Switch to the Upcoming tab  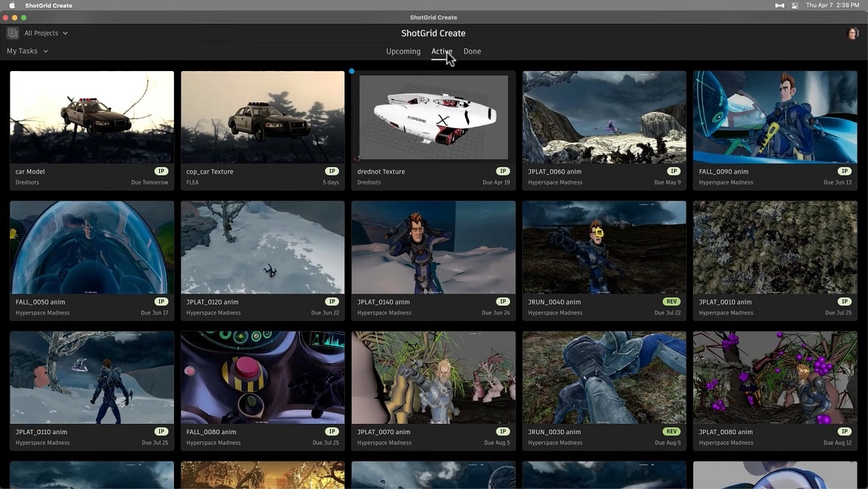(x=403, y=51)
